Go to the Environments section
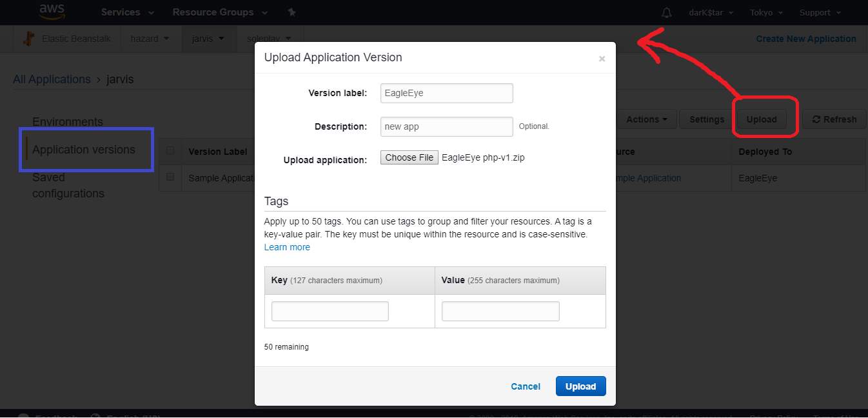 point(68,122)
